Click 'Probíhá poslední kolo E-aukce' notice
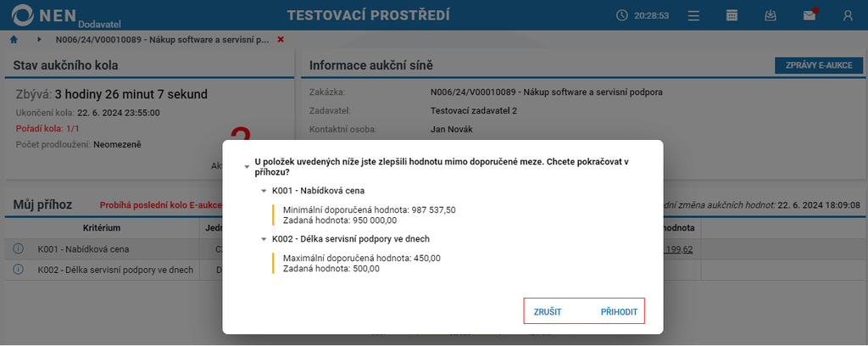Screen dimensions: 868x346 click(160, 205)
